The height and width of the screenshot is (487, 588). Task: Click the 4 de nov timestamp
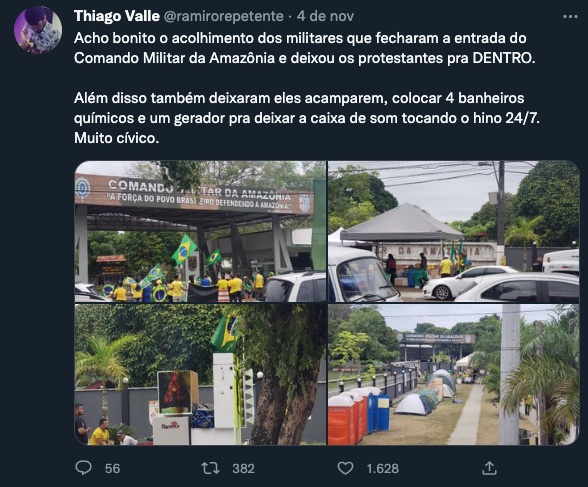tap(325, 16)
